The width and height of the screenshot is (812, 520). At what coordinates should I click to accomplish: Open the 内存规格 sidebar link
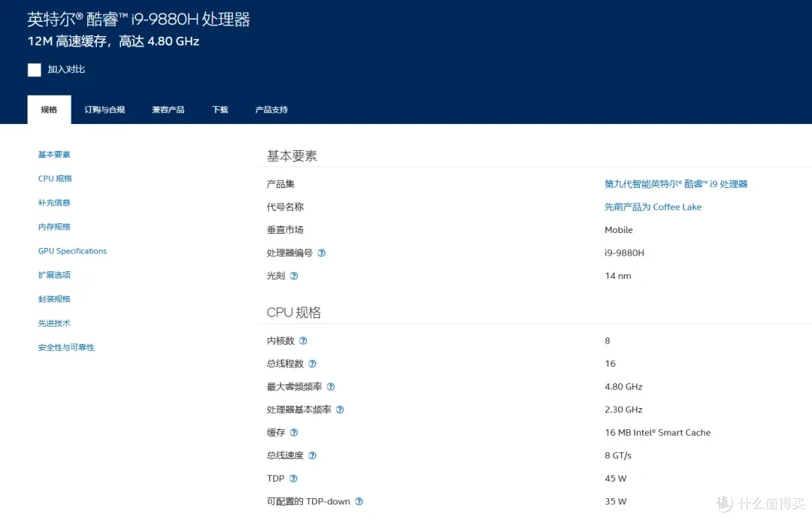(54, 227)
